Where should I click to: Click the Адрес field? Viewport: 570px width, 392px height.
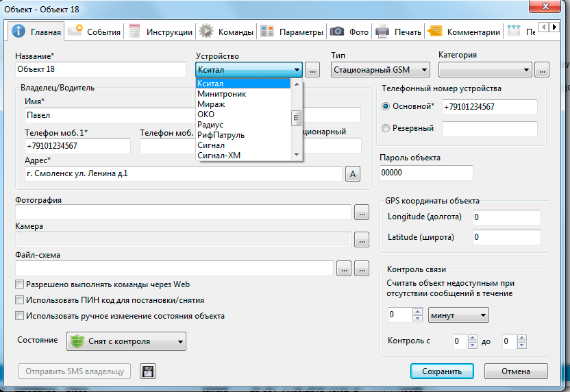[x=184, y=173]
